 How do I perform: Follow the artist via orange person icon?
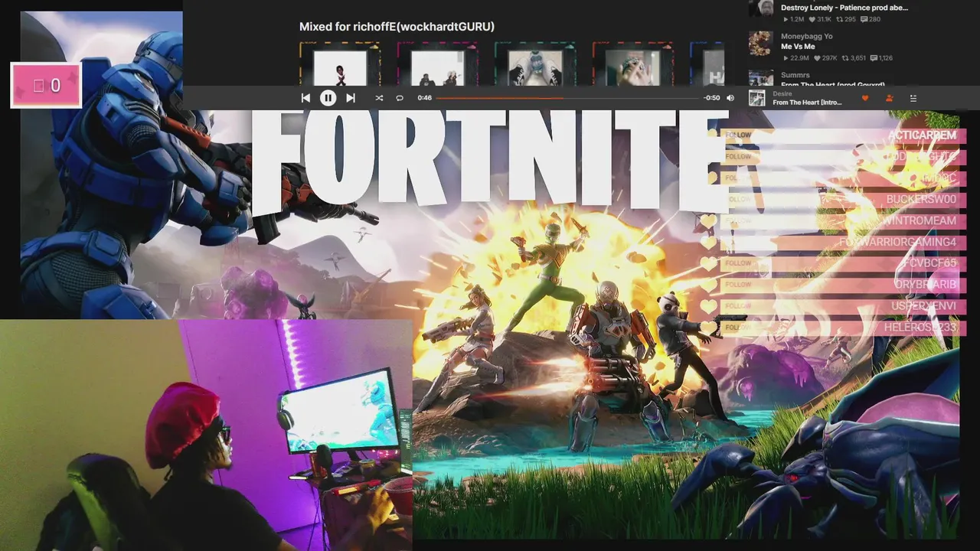889,98
